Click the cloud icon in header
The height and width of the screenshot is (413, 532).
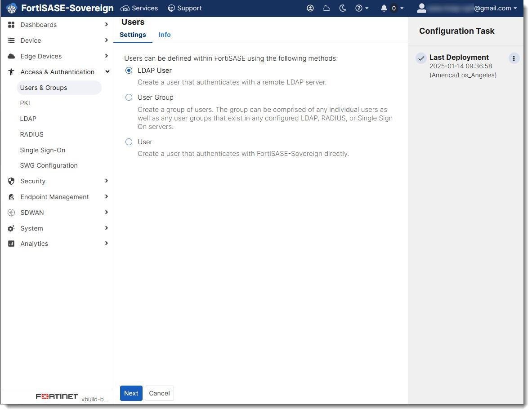pyautogui.click(x=327, y=8)
